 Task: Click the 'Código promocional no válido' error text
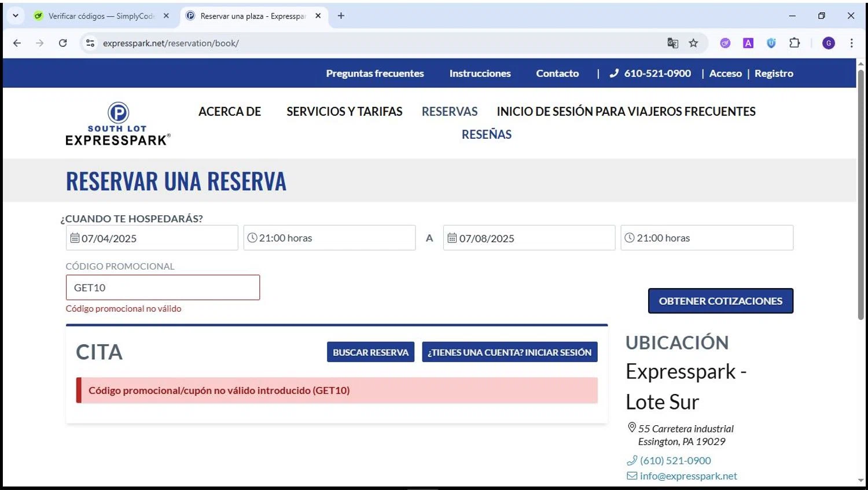coord(123,309)
